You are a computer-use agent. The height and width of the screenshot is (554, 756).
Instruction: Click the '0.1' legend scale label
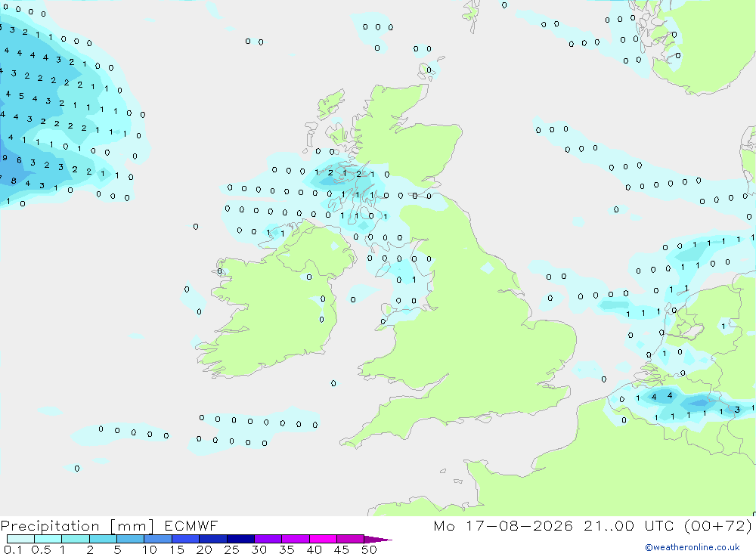coord(13,549)
